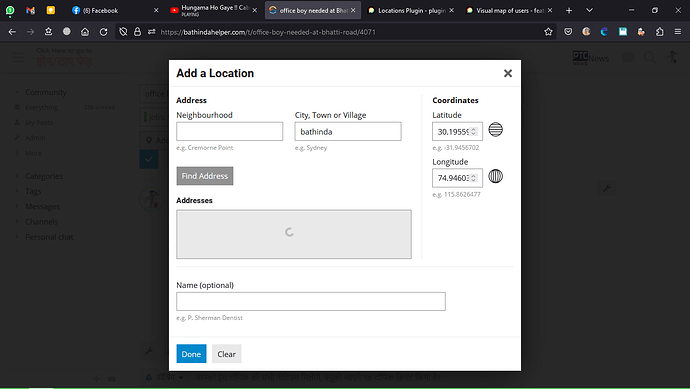Open the Admin sidebar link
The height and width of the screenshot is (389, 690).
(35, 138)
